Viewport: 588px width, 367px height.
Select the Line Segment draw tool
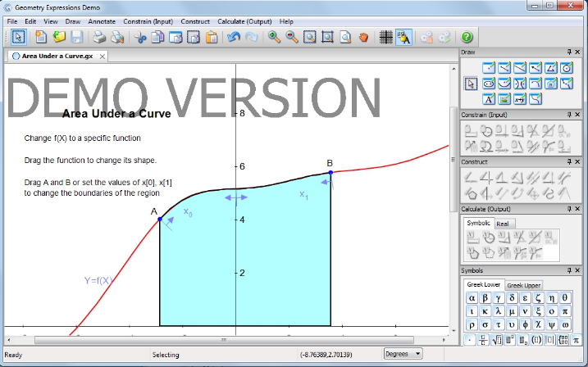[504, 68]
